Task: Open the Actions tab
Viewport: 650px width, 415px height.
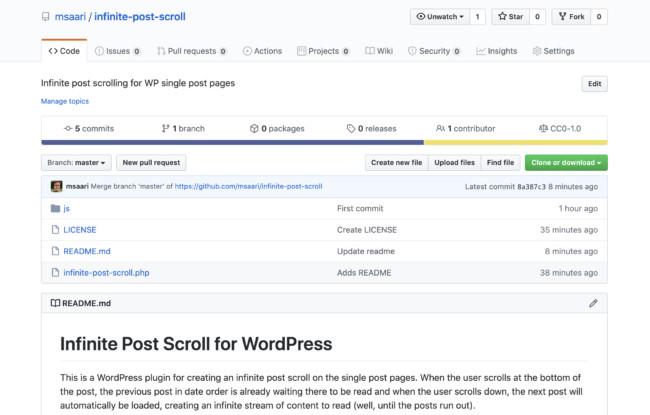Action: pyautogui.click(x=262, y=51)
